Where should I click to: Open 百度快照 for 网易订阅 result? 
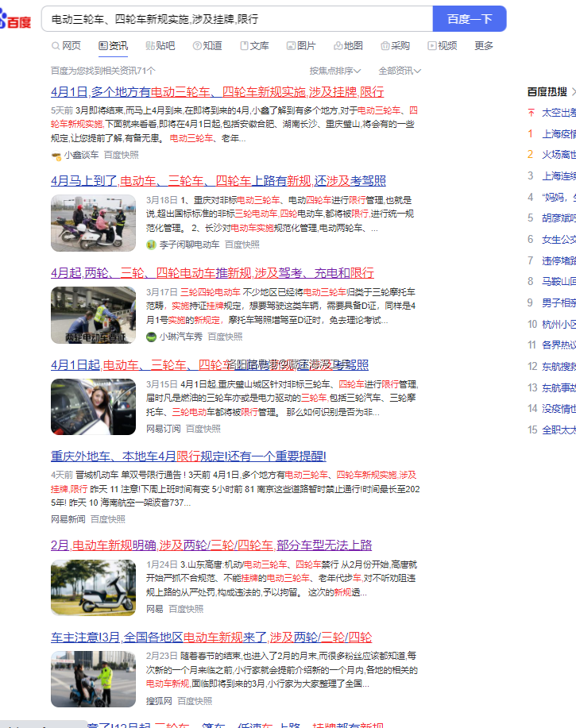(203, 429)
